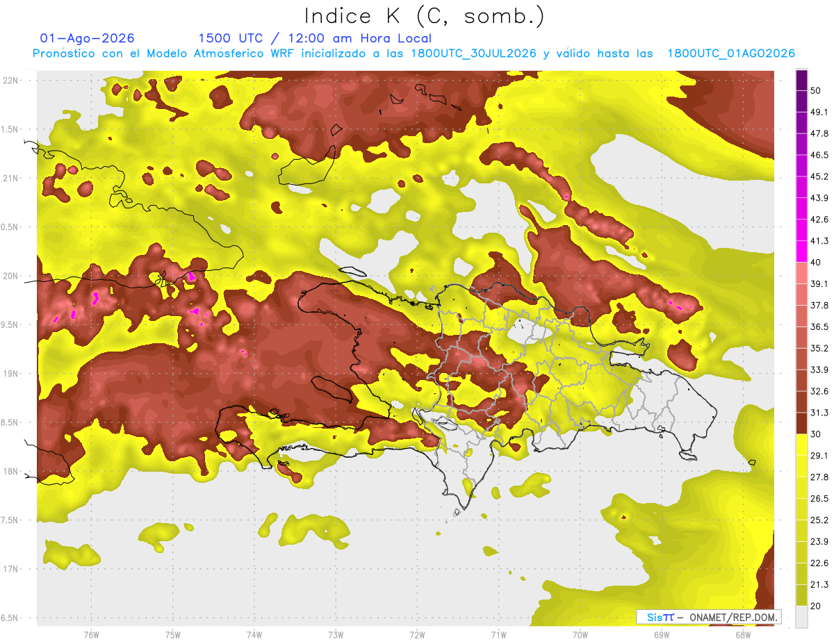The height and width of the screenshot is (644, 834).
Task: Click the time text "1500 UTC / 12:00 am Hora Local"
Action: tap(315, 38)
